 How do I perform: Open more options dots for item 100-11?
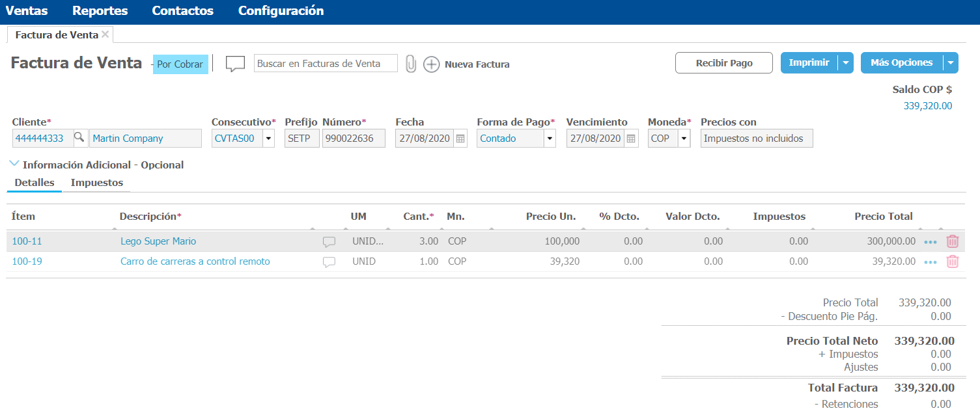click(931, 242)
